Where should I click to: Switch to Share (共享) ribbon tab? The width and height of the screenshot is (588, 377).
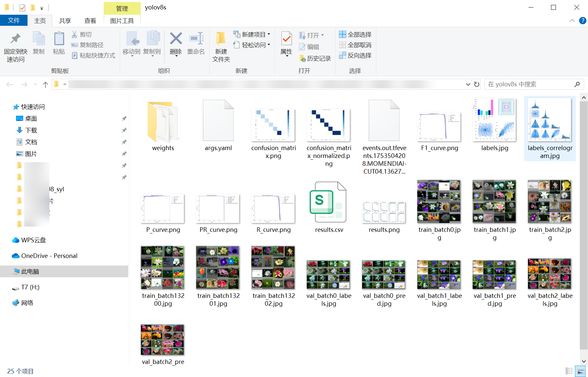pos(65,21)
